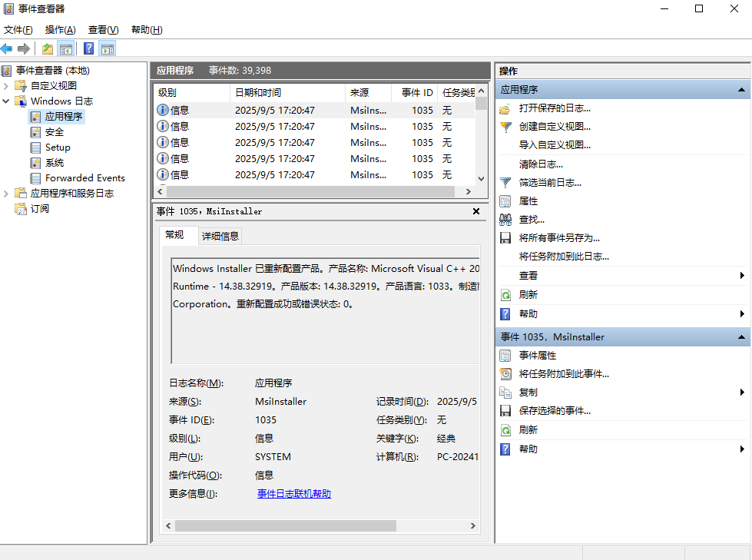Sort by the 日期和时间 column header

tap(287, 92)
